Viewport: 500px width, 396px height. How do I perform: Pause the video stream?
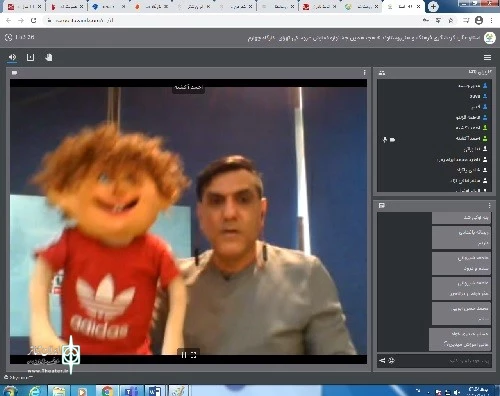click(x=184, y=355)
